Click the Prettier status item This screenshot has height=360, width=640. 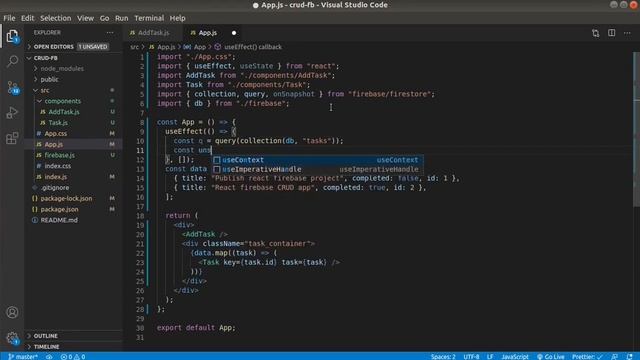[x=587, y=356]
